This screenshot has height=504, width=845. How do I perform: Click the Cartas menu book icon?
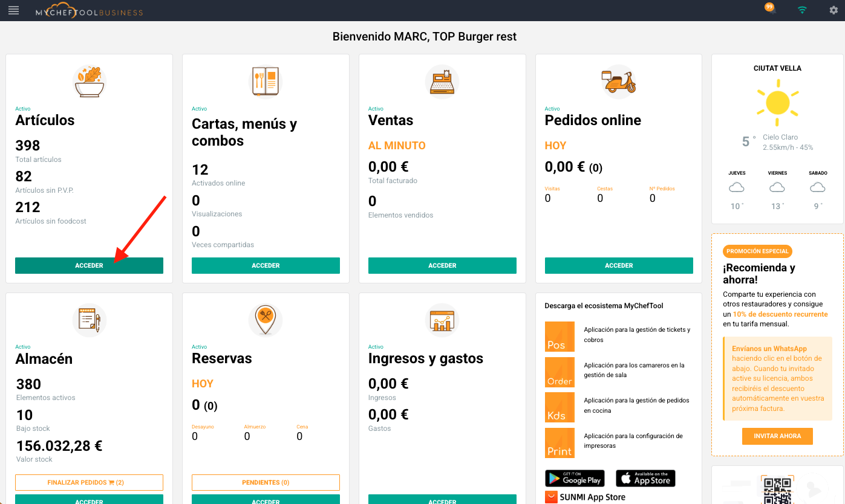tap(266, 82)
